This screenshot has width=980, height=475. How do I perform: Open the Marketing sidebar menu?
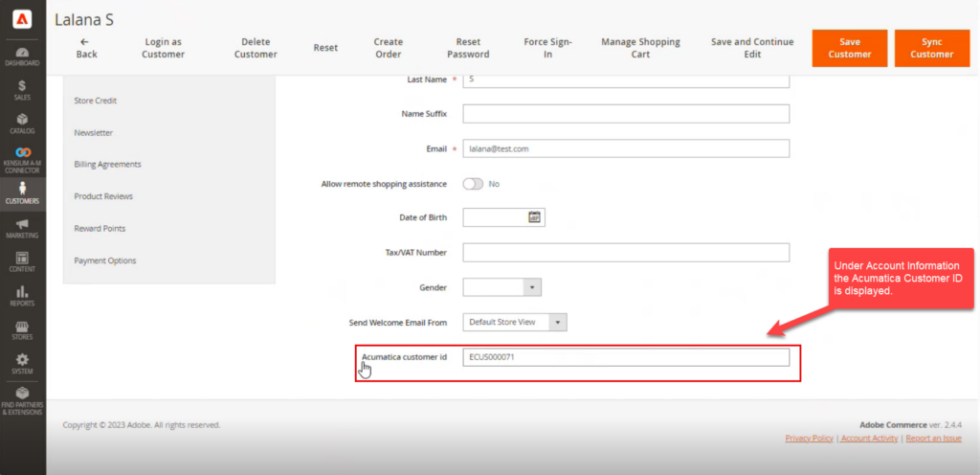click(23, 228)
